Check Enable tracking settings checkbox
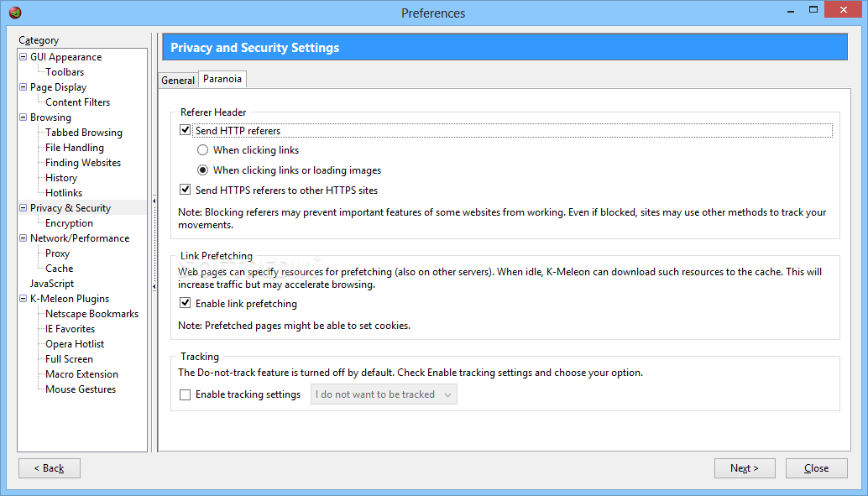 [185, 394]
